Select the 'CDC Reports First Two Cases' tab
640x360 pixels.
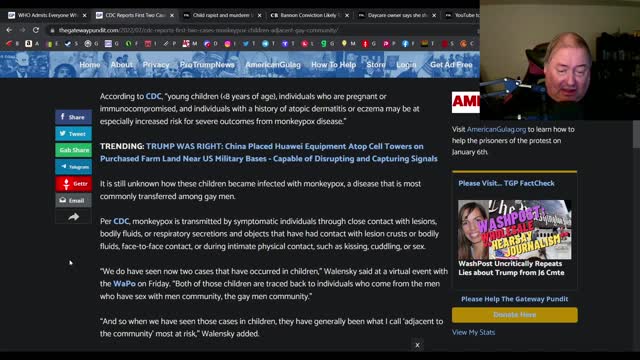[131, 15]
